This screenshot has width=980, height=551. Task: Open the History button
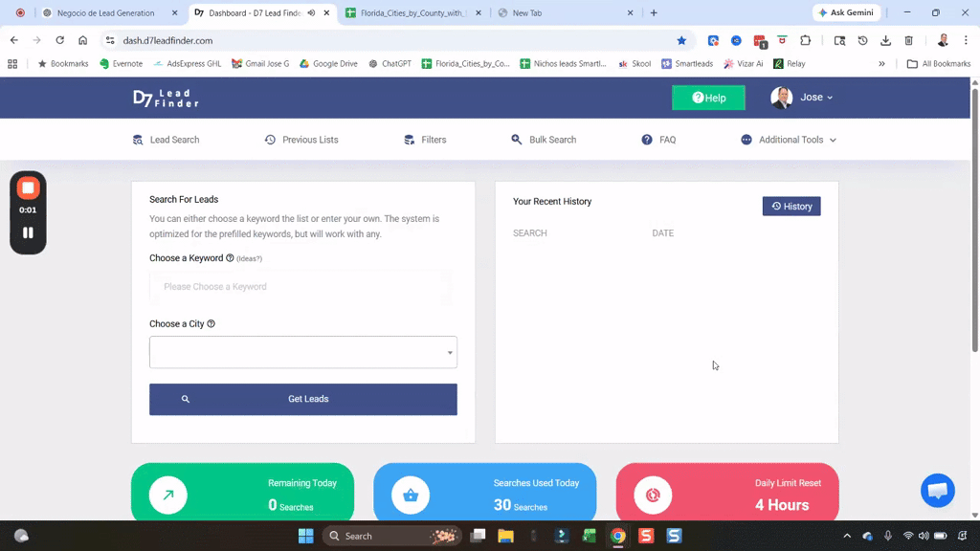791,207
